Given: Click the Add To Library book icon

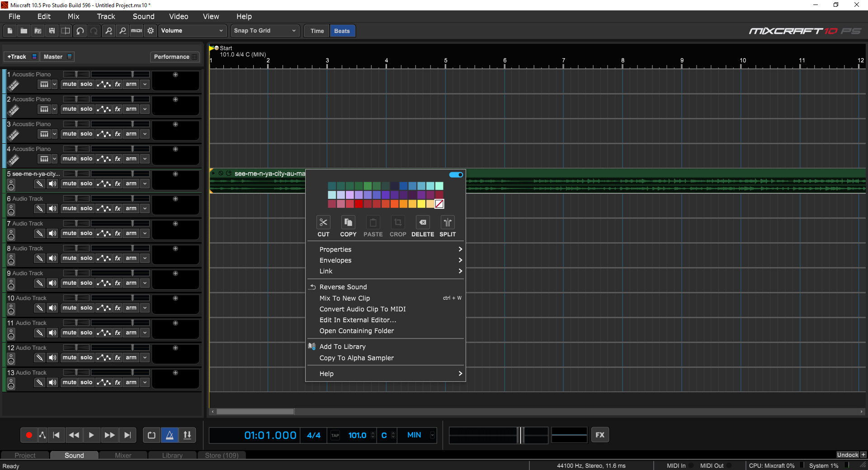Looking at the screenshot, I should [x=311, y=346].
